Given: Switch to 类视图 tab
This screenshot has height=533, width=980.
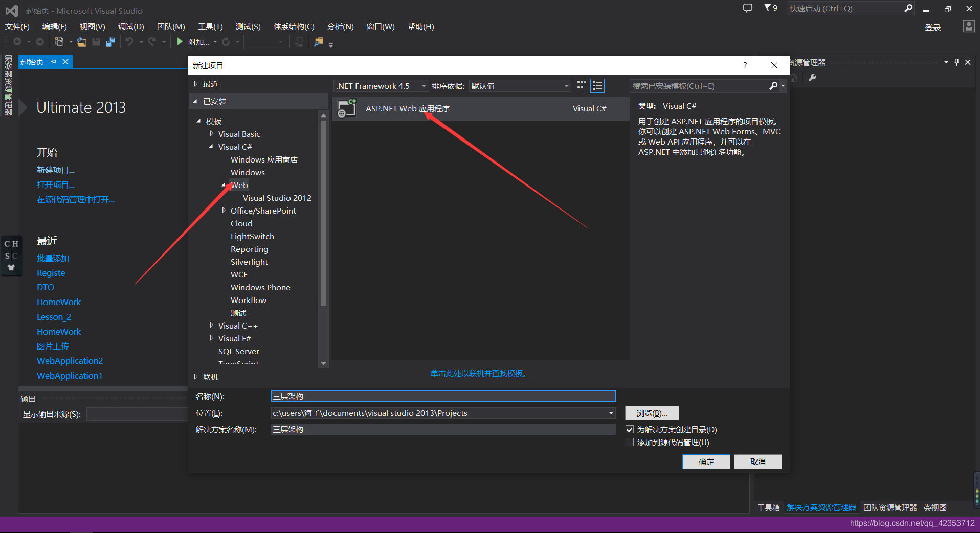Looking at the screenshot, I should point(935,507).
